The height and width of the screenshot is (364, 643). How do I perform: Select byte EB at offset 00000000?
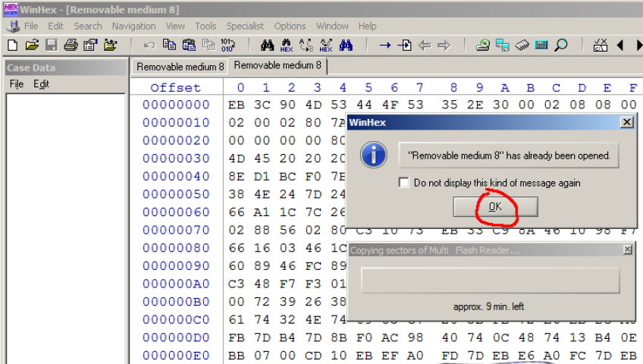[237, 105]
